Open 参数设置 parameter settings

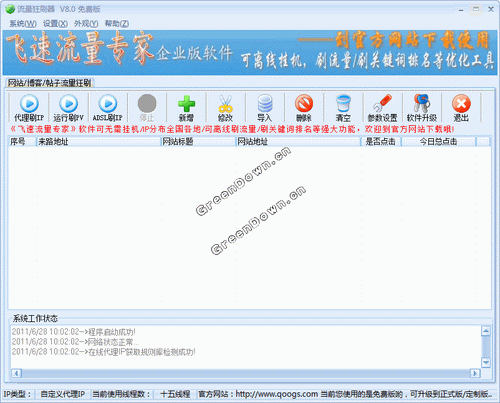click(x=382, y=108)
